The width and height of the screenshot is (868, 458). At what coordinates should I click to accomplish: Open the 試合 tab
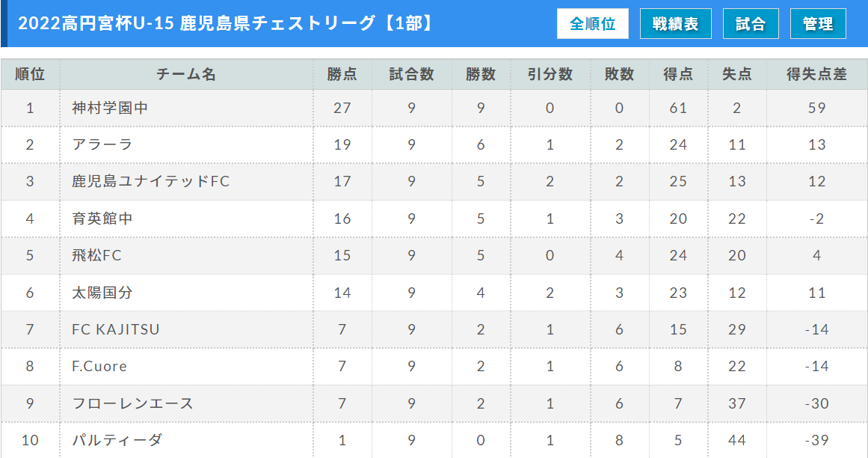(x=751, y=24)
